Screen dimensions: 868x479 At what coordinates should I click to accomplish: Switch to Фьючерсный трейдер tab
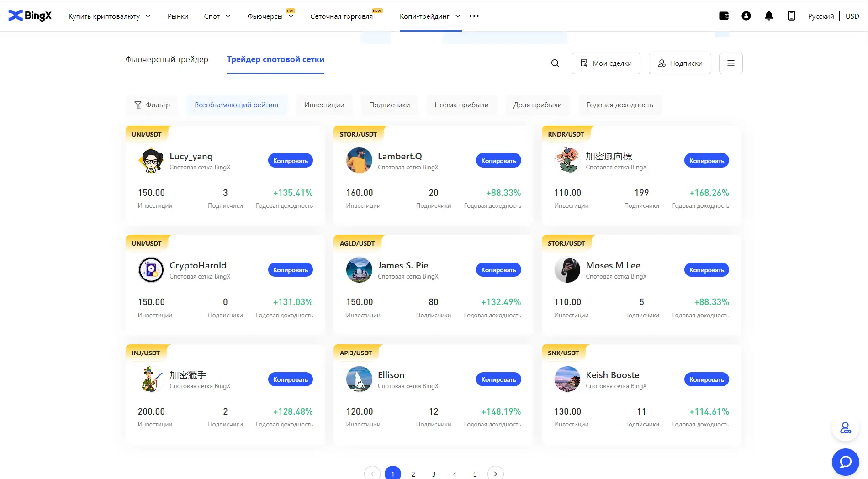click(167, 59)
